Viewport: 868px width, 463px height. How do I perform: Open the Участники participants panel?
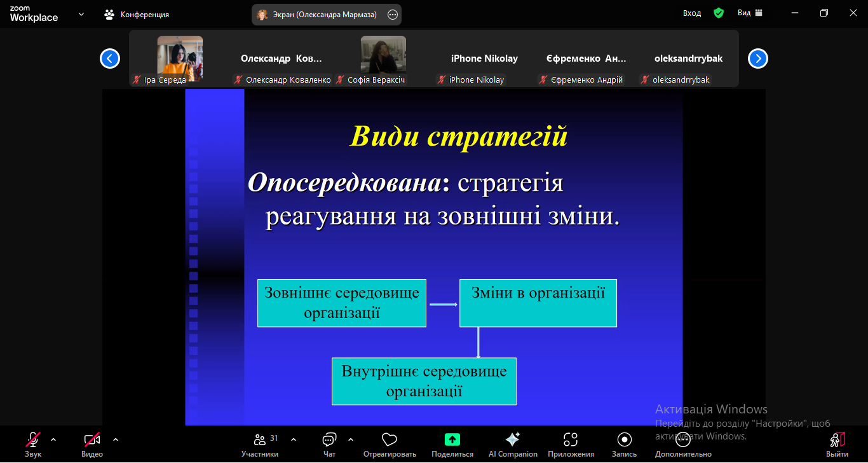[260, 445]
